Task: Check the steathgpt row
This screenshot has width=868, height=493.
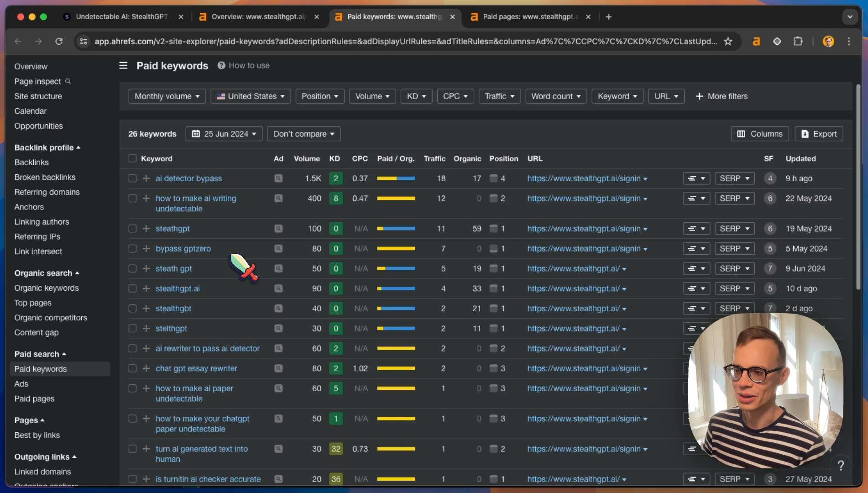Action: coord(132,229)
